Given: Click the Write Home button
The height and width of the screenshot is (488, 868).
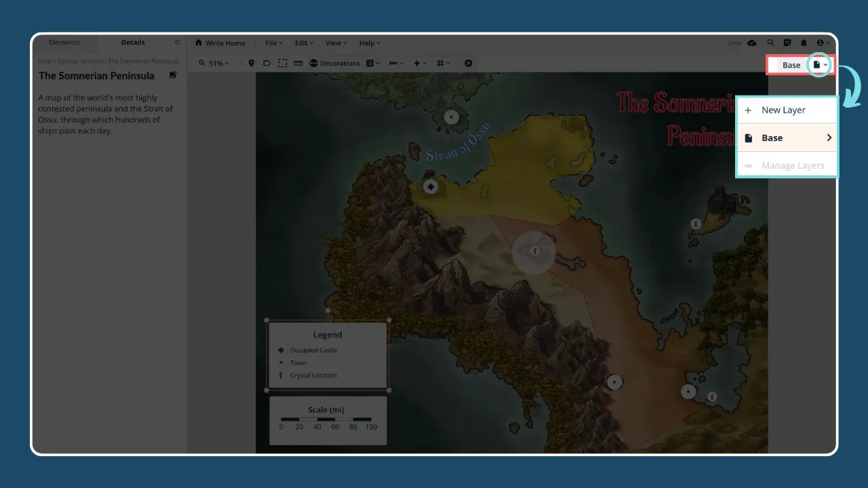Looking at the screenshot, I should click(x=220, y=42).
